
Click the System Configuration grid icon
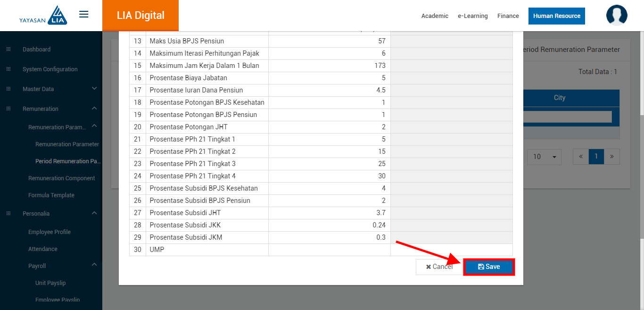pyautogui.click(x=8, y=69)
